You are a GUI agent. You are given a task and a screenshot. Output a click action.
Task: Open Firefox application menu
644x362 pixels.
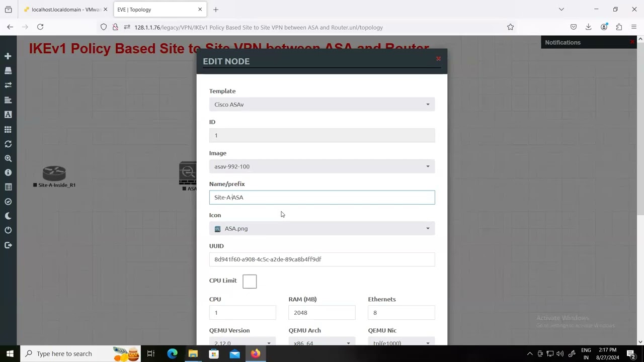click(x=634, y=27)
